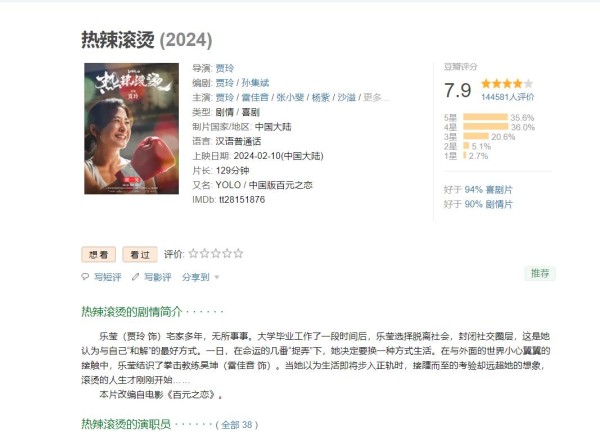
Task: Expand the 分享到 dropdown arrow
Action: pyautogui.click(x=217, y=277)
